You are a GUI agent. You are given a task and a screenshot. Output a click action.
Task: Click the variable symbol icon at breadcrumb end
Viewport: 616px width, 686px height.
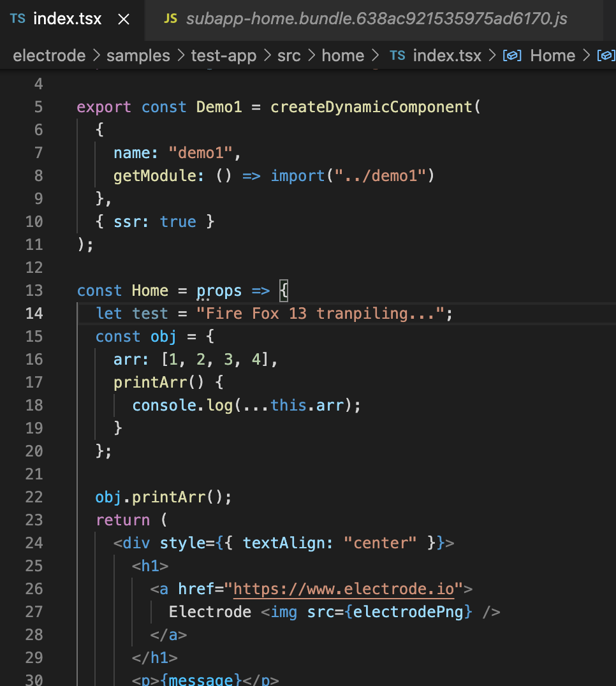pyautogui.click(x=605, y=55)
